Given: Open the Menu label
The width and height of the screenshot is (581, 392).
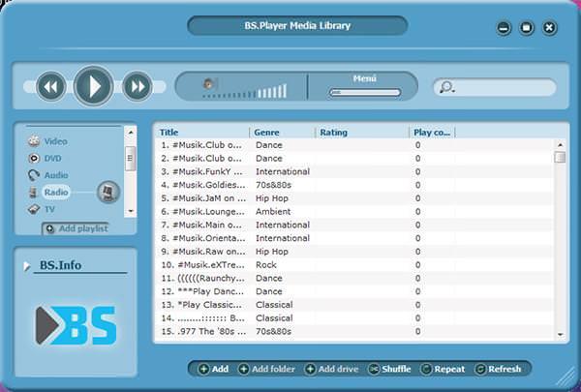Looking at the screenshot, I should 365,78.
